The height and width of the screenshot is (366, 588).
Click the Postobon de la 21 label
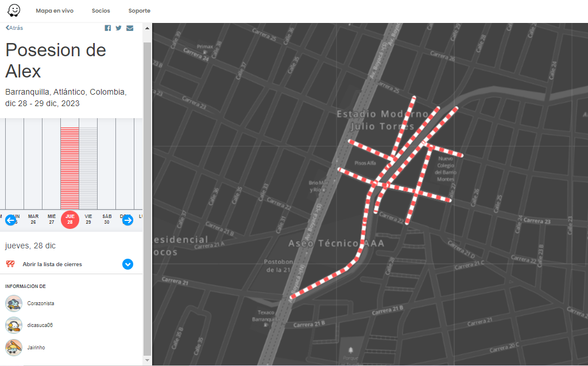(277, 266)
